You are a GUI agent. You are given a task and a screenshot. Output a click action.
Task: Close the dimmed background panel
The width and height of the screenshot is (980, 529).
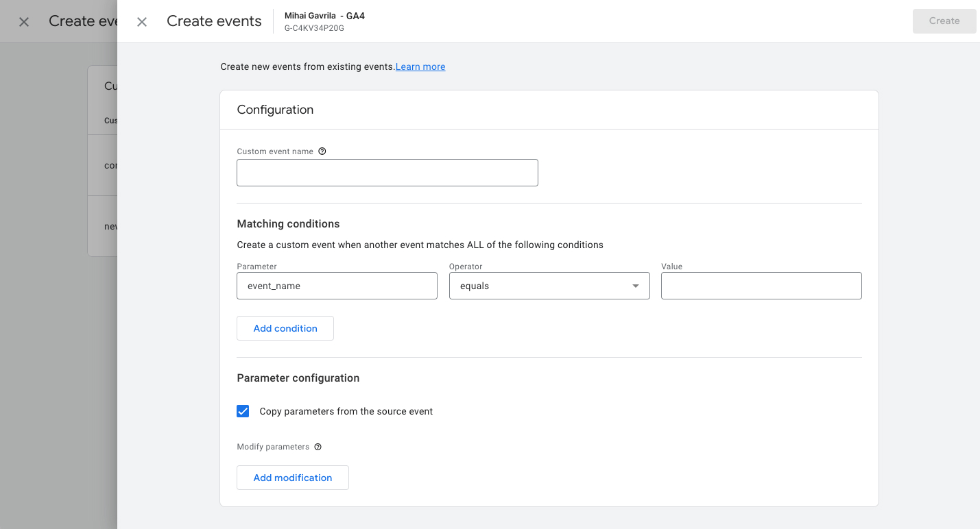tap(24, 22)
